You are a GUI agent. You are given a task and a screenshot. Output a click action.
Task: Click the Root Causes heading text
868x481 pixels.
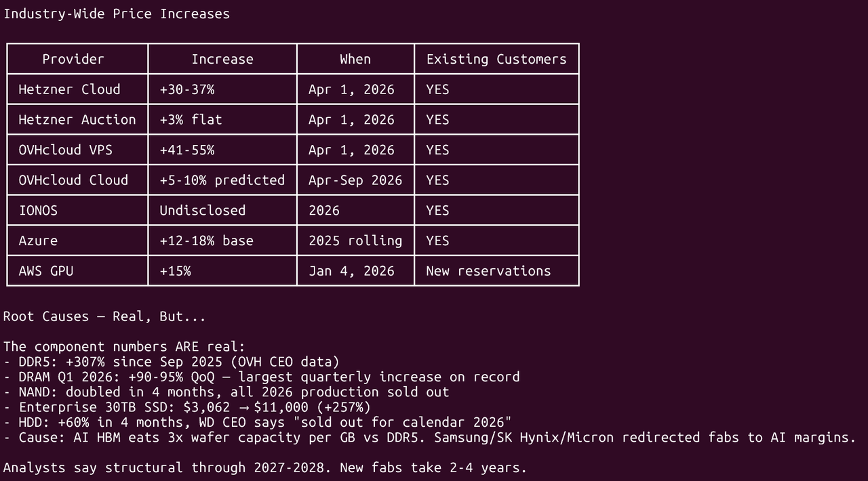click(104, 316)
